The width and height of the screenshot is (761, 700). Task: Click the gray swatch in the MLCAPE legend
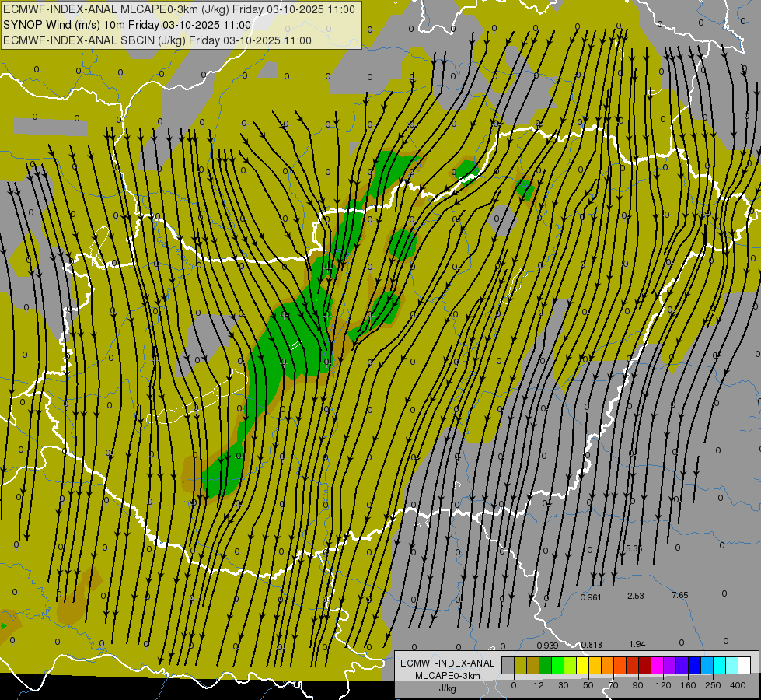click(508, 666)
